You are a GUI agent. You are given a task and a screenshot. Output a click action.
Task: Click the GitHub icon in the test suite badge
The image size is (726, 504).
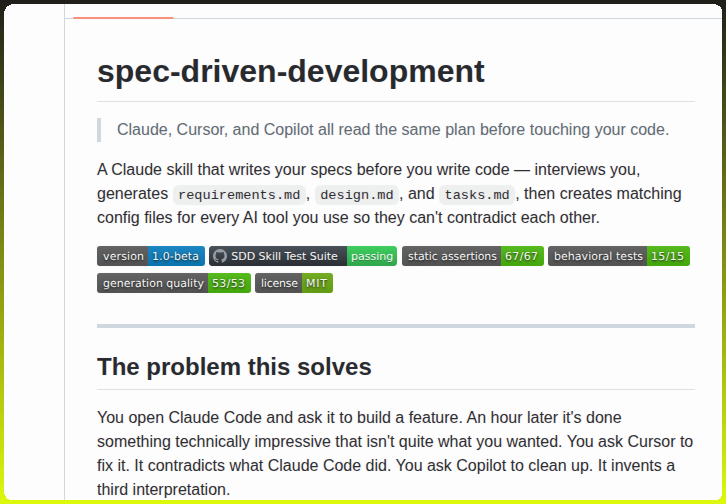point(220,256)
